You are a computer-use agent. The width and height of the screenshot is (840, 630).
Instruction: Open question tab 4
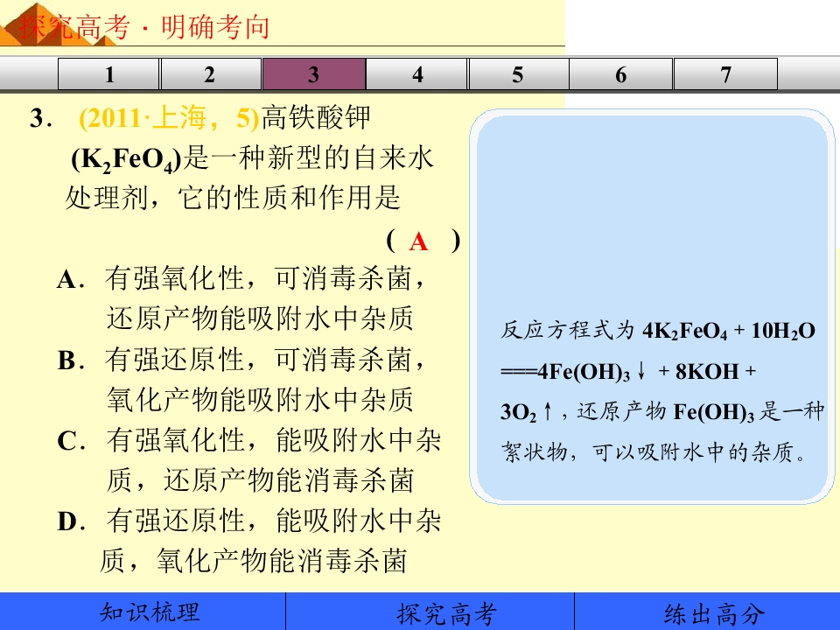(416, 73)
